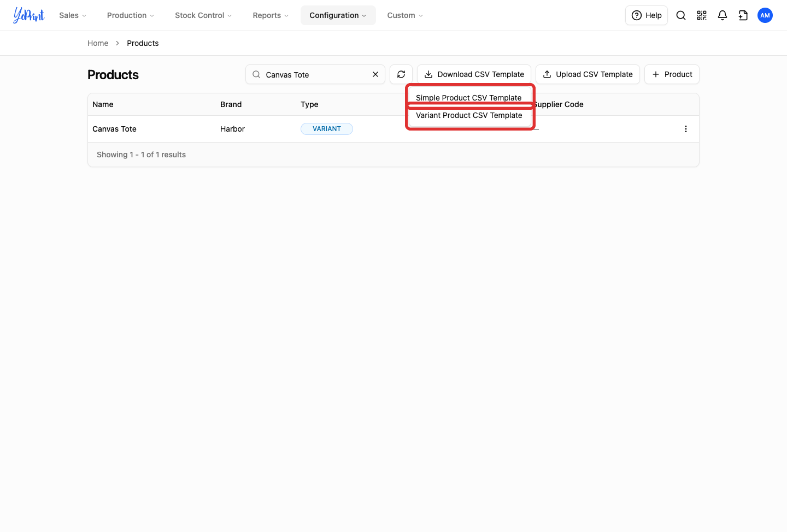Clear the Canvas Tote search text
The image size is (787, 532).
click(x=375, y=74)
